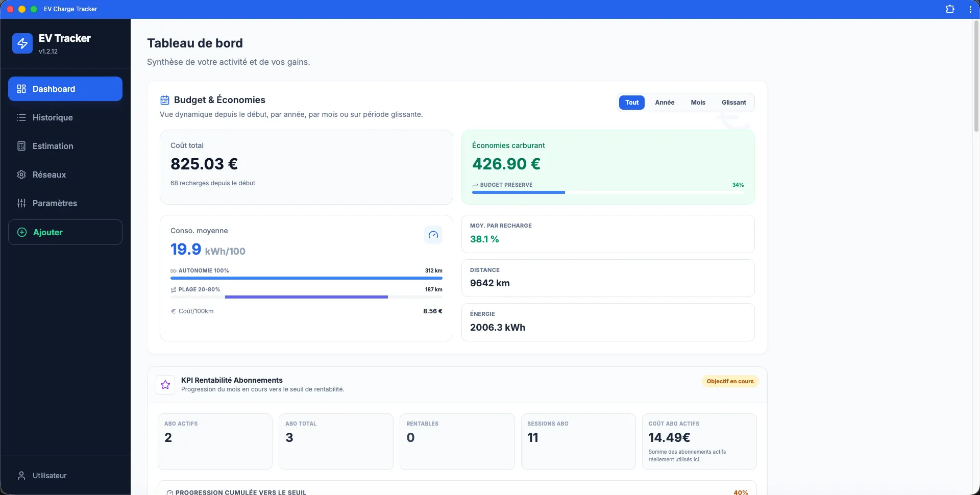Open the three-dot menu in title bar
Screen dimensions: 980x495
(970, 9)
